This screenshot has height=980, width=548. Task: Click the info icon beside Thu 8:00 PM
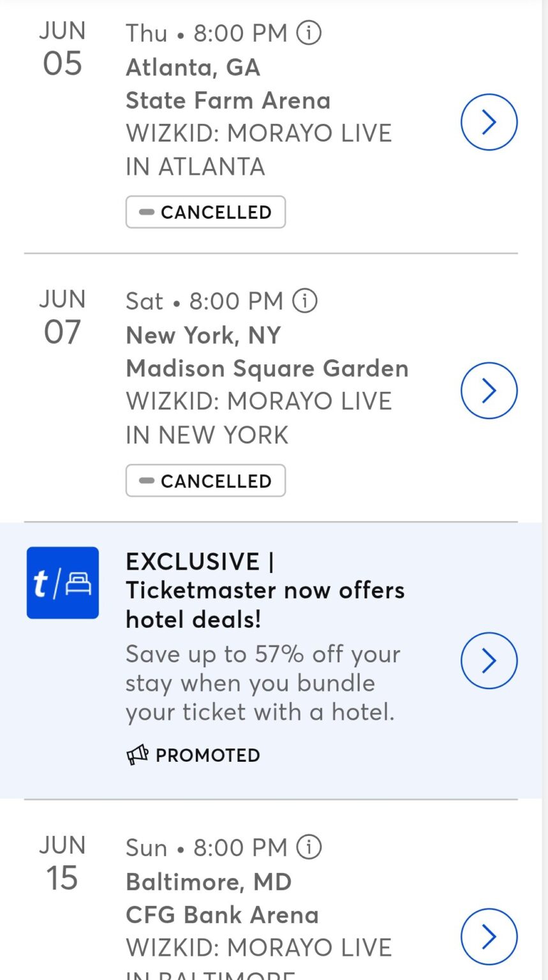click(x=309, y=33)
